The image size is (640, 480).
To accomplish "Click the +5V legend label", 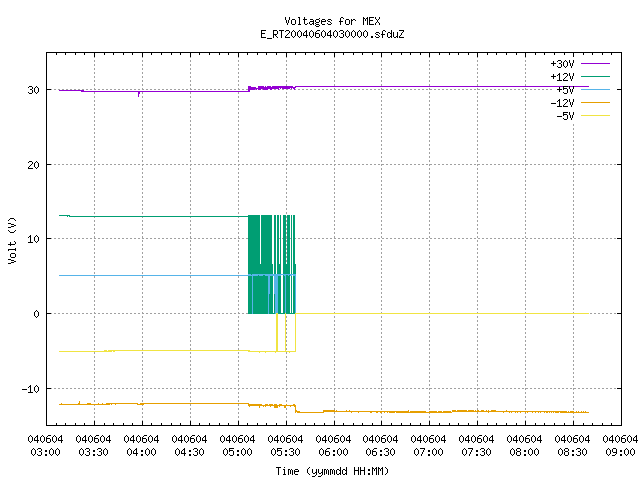I will tap(565, 90).
